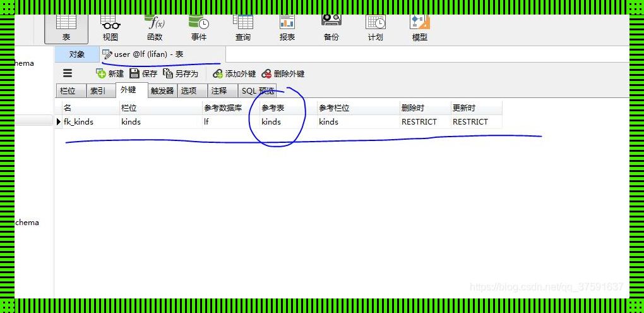The width and height of the screenshot is (644, 313).
Task: Click the kinds cell under 参考表 column
Action: pyautogui.click(x=289, y=122)
